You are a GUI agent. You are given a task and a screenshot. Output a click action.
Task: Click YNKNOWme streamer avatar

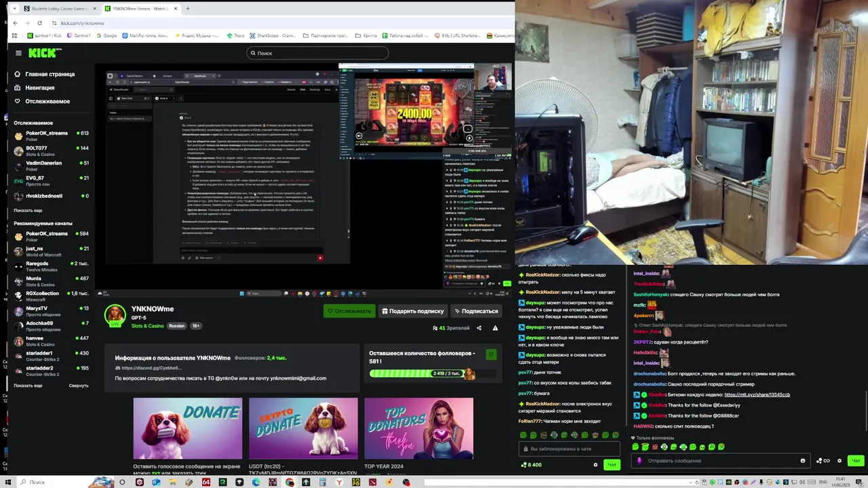tap(115, 315)
